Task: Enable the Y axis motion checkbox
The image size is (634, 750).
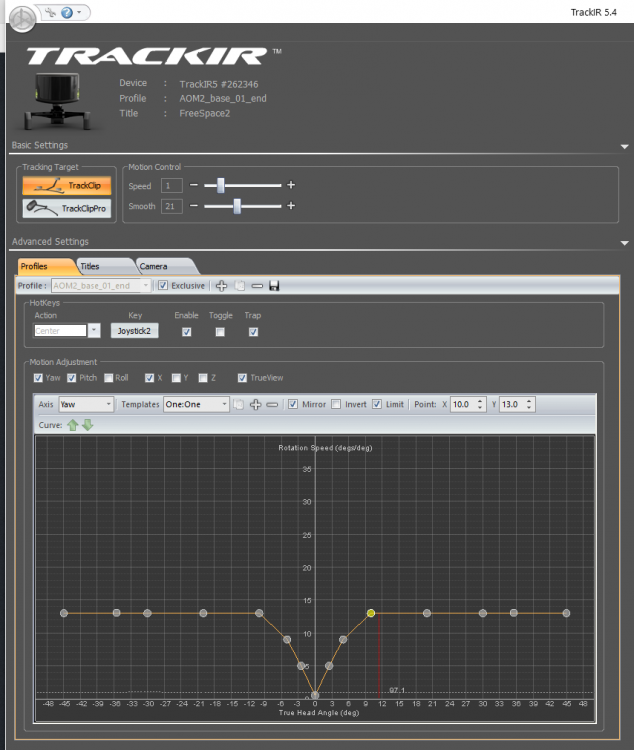Action: 176,378
